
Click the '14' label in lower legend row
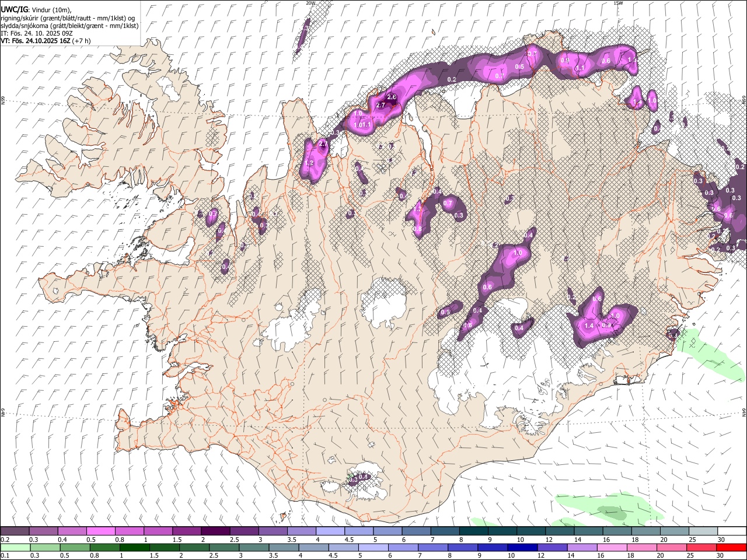(571, 556)
